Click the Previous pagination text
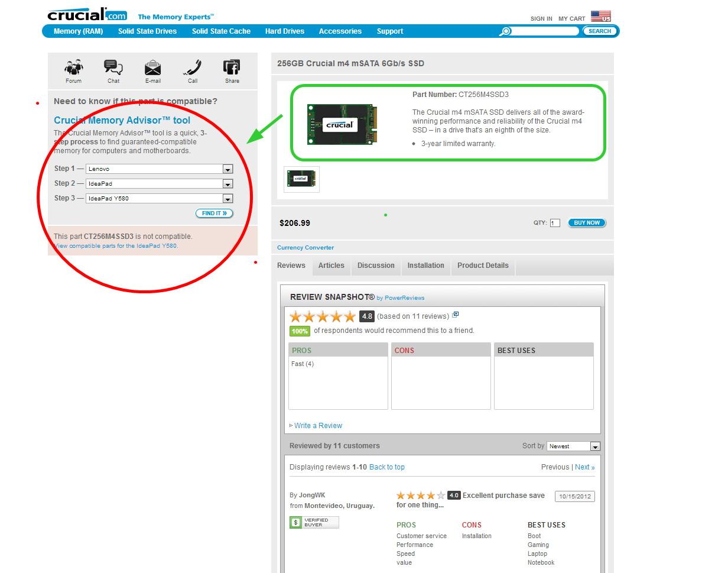This screenshot has width=728, height=573. click(555, 467)
